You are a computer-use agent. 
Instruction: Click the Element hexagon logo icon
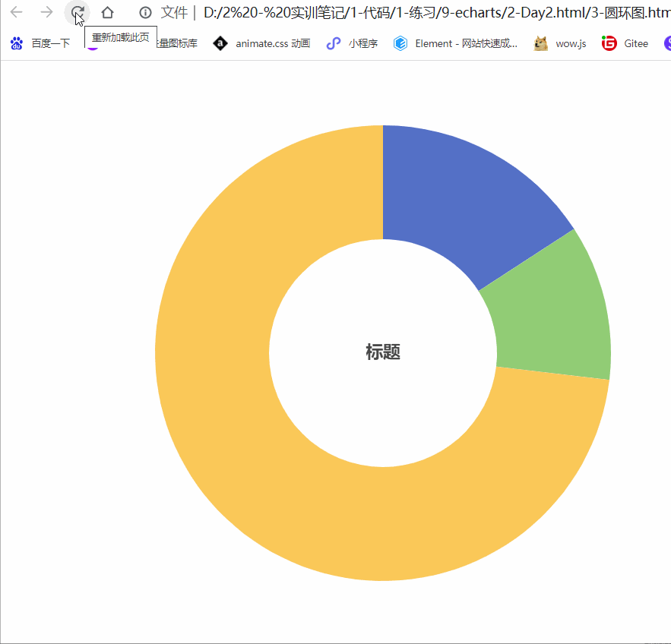pos(400,43)
